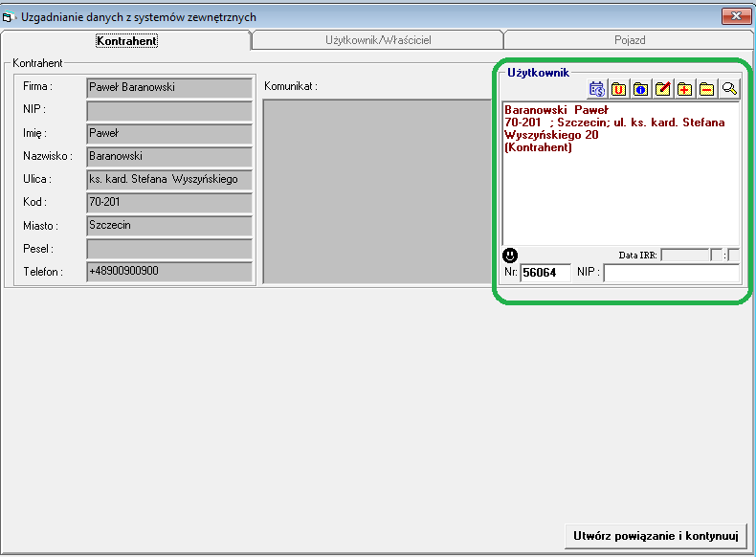Click the folder icon marked with U
This screenshot has width=756, height=557.
click(x=619, y=89)
